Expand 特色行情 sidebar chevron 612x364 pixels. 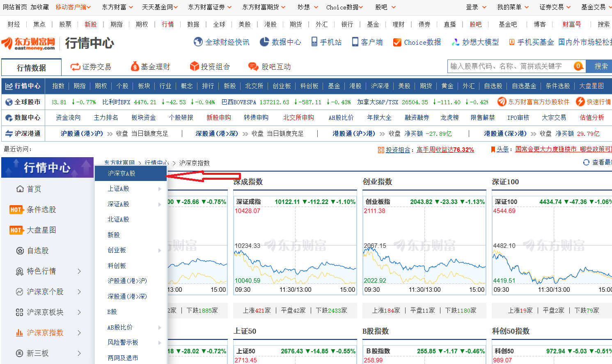click(79, 271)
